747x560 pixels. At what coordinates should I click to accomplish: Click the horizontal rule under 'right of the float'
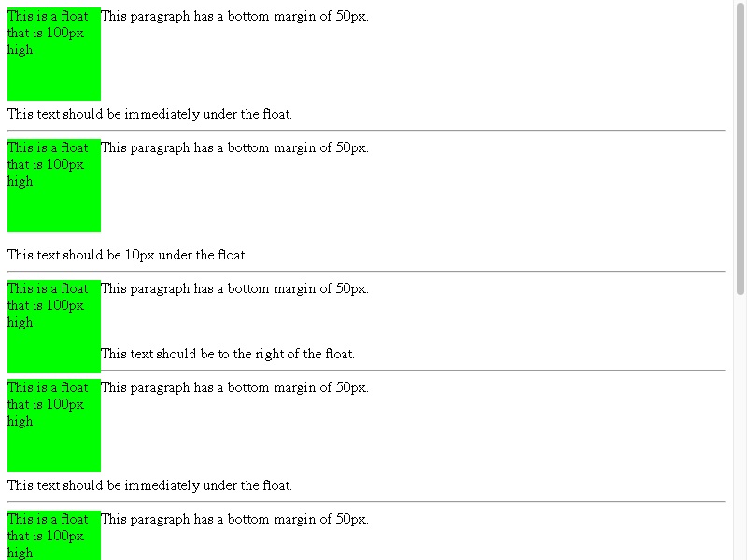click(413, 370)
